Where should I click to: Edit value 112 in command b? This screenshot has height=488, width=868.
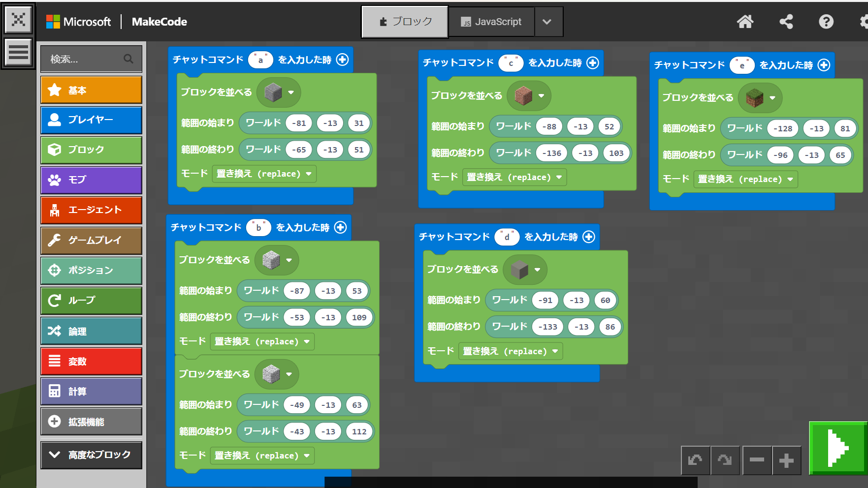[359, 431]
